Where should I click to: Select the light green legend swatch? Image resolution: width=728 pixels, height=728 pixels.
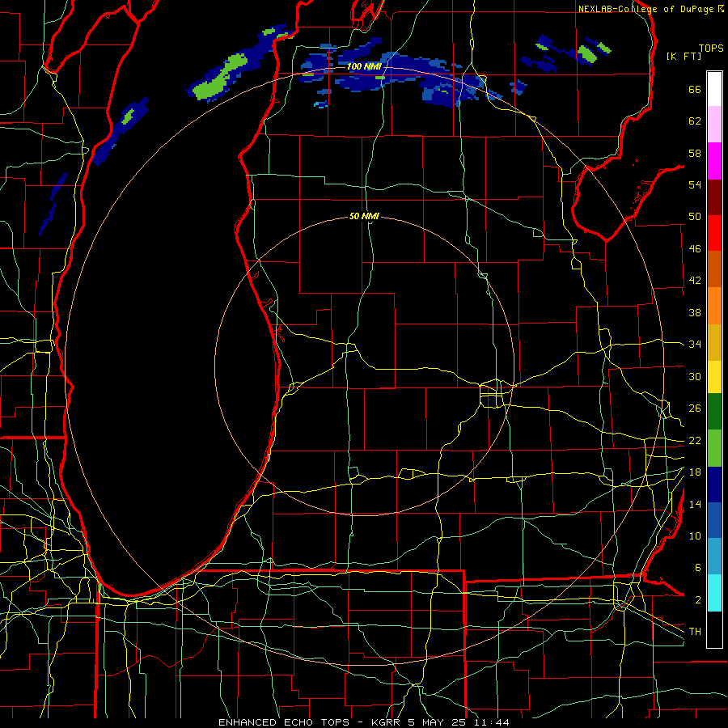coord(714,448)
